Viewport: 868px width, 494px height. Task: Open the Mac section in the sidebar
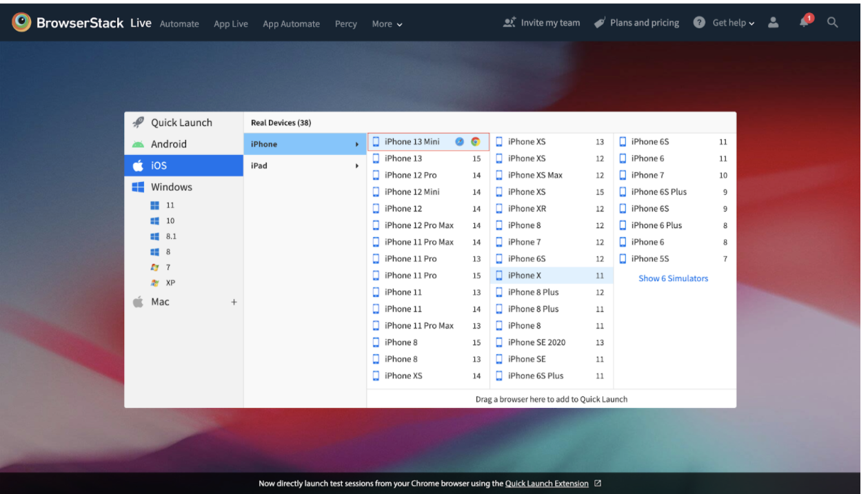[x=160, y=302]
